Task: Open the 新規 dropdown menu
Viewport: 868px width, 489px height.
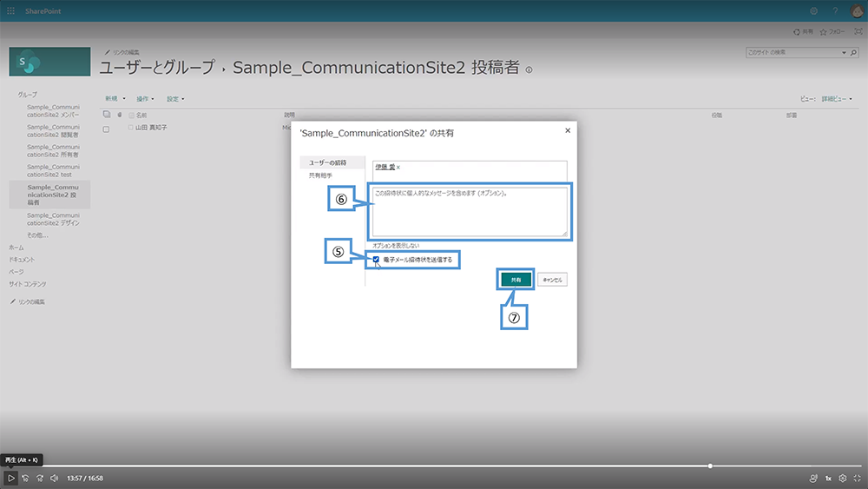Action: tap(115, 98)
